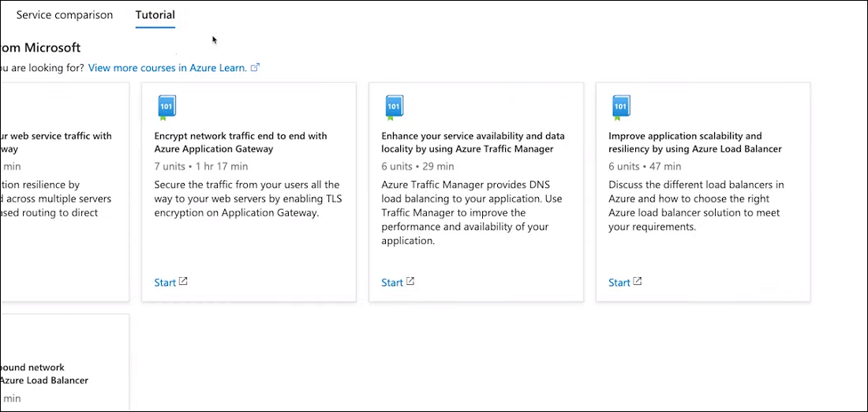The width and height of the screenshot is (868, 412).
Task: Start the Azure Traffic Manager course
Action: pyautogui.click(x=392, y=283)
